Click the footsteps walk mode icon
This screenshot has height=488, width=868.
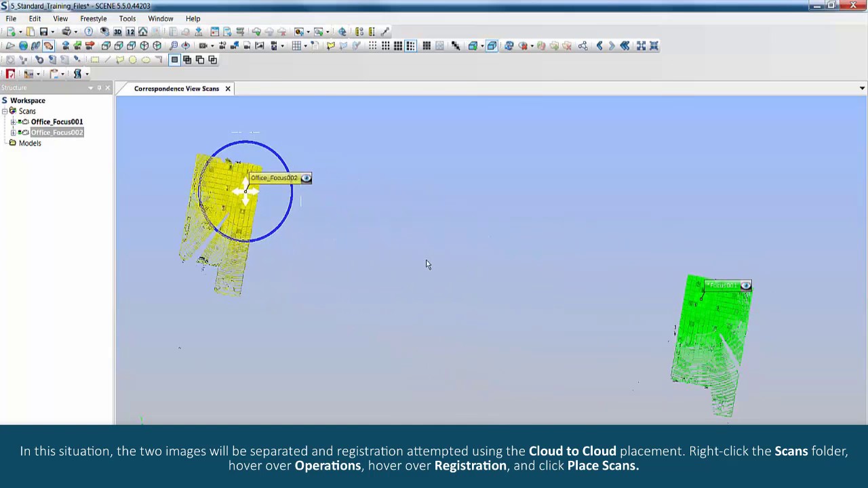[35, 45]
